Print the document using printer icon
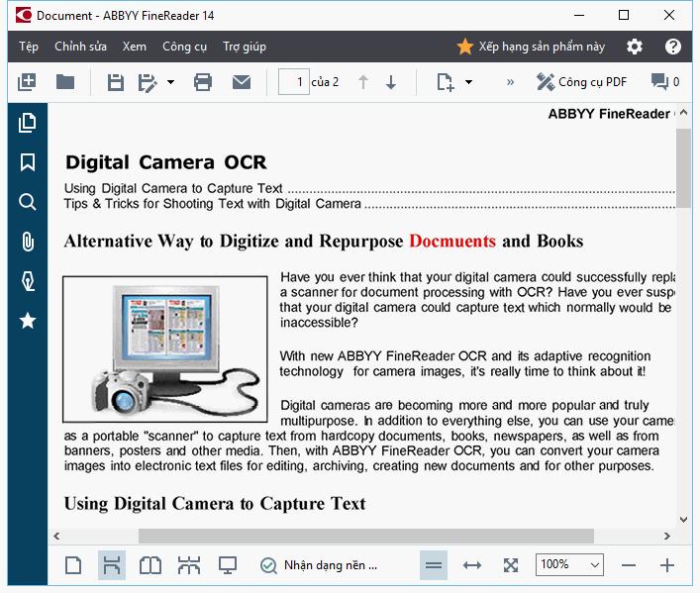700x593 pixels. point(203,82)
